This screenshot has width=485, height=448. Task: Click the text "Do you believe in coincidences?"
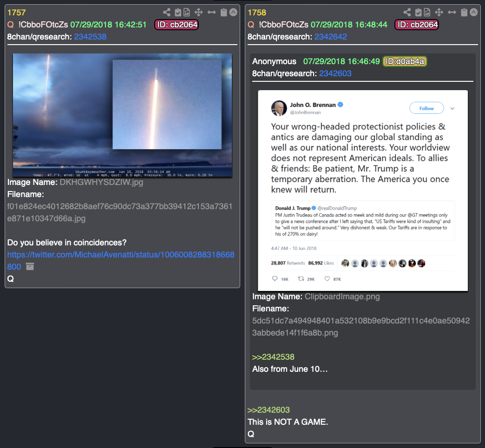(x=67, y=243)
